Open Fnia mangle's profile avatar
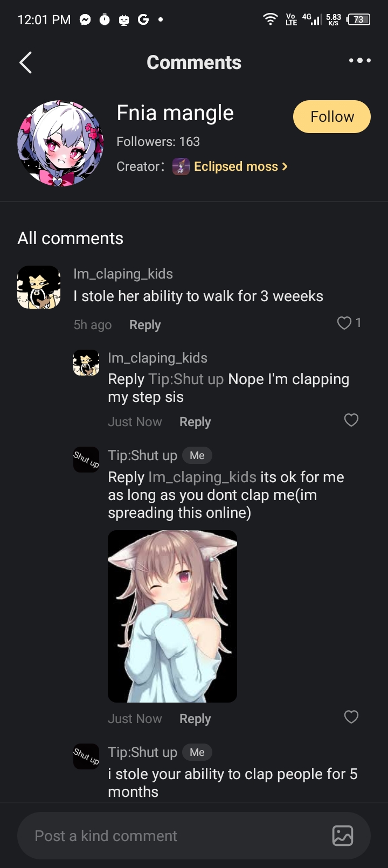 click(60, 143)
